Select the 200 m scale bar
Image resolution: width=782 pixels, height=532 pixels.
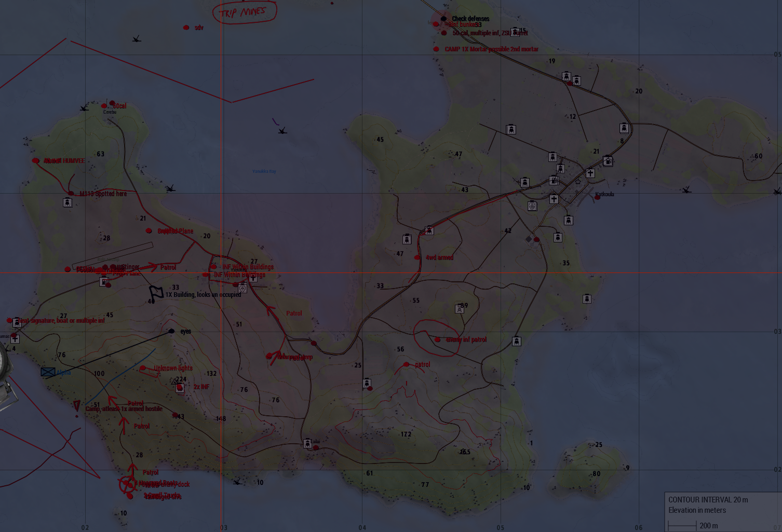coord(682,526)
